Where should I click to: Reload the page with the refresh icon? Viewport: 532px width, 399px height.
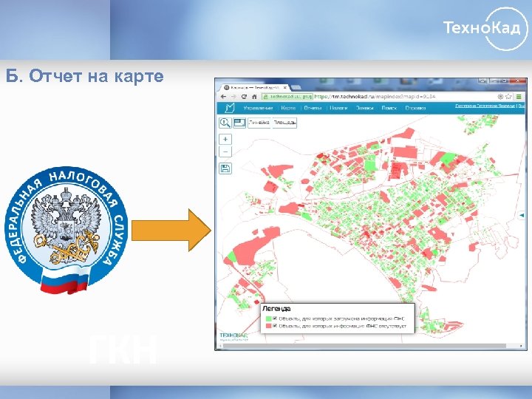pyautogui.click(x=244, y=97)
